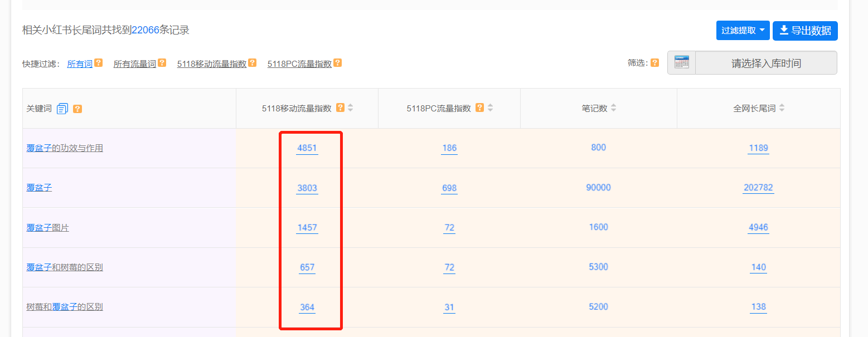Screen dimensions: 868x337
Task: Click the copy keywords icon beside 关键词
Action: coord(62,109)
